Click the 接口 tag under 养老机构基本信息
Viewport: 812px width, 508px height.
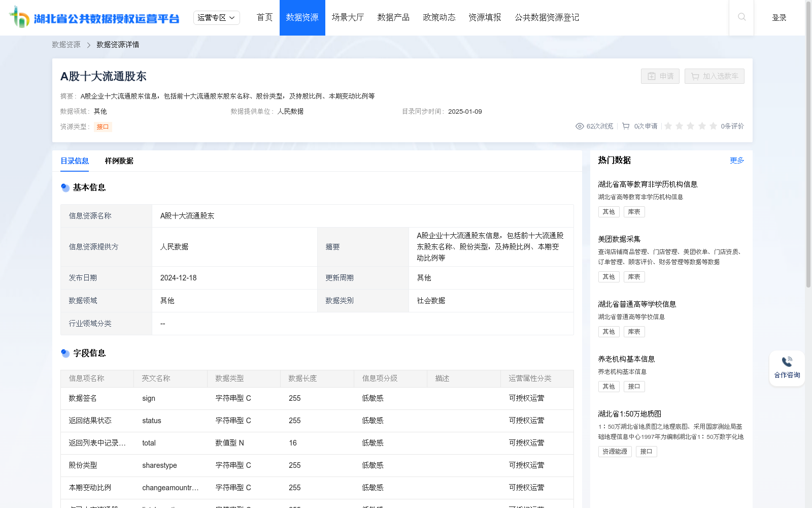[x=634, y=386]
